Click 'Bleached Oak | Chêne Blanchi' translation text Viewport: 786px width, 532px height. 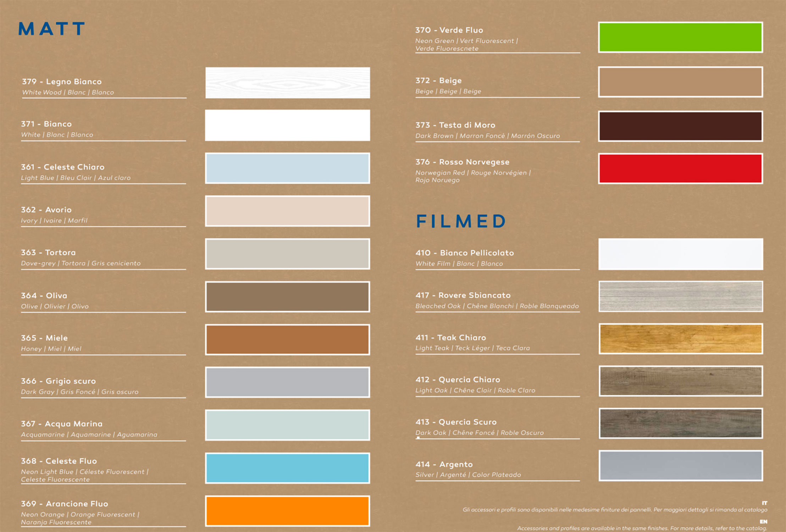click(497, 306)
